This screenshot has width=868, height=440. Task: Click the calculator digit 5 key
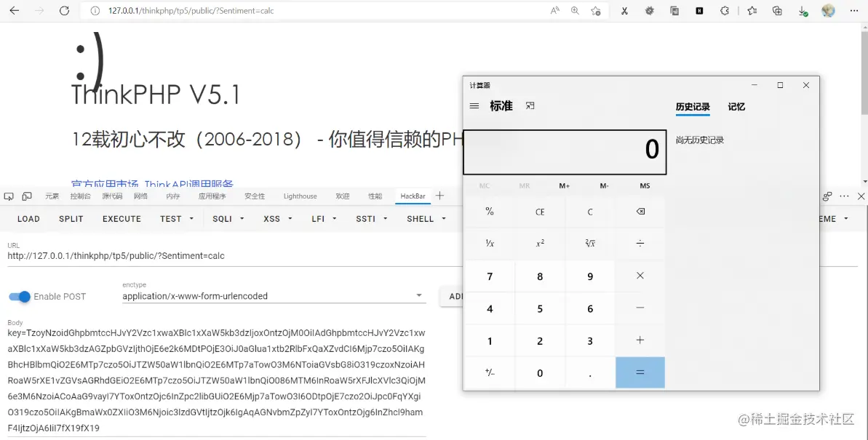click(x=540, y=308)
